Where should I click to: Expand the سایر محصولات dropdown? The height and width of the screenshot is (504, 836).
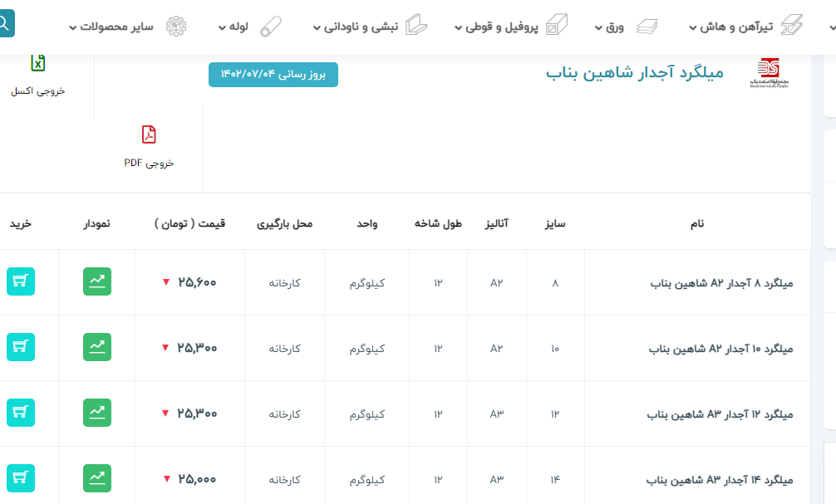(x=129, y=27)
